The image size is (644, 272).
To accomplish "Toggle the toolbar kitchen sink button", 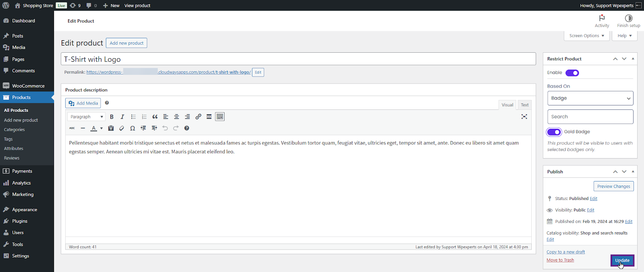I will point(220,117).
